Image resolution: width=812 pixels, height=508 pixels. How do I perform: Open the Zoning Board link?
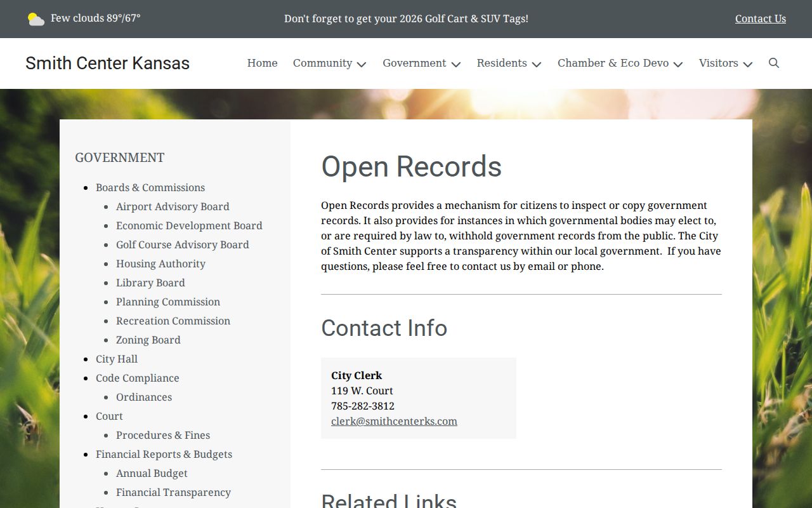[x=148, y=340]
